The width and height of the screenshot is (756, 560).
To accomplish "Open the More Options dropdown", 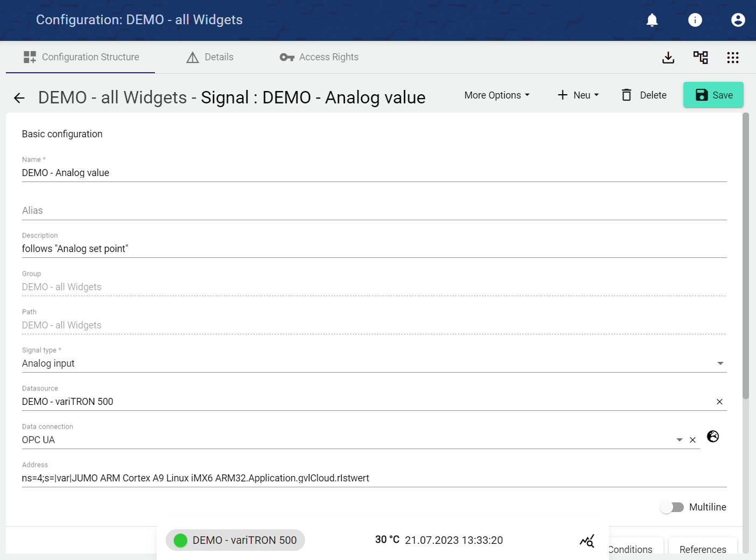I will 497,95.
